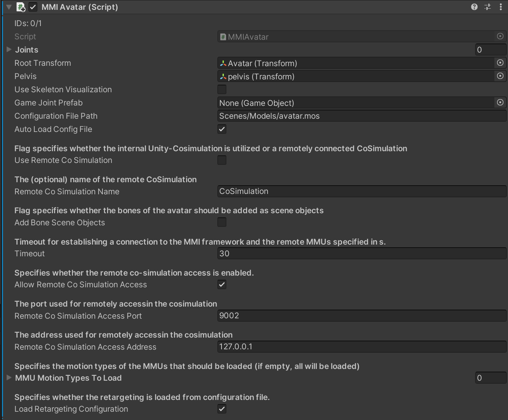This screenshot has height=420, width=508.
Task: Click the Joints label text
Action: [26, 50]
